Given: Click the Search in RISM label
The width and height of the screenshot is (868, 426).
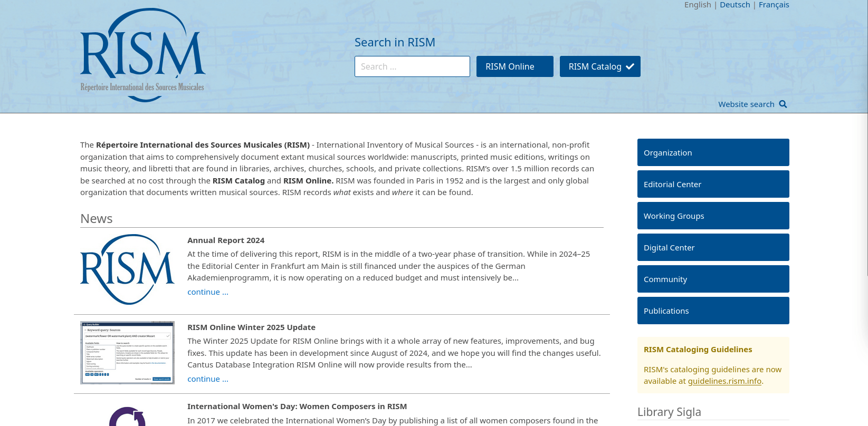Looking at the screenshot, I should (395, 42).
